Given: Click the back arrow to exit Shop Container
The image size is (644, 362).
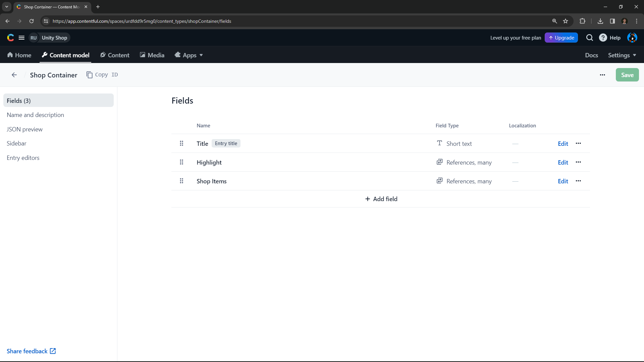Looking at the screenshot, I should point(14,75).
